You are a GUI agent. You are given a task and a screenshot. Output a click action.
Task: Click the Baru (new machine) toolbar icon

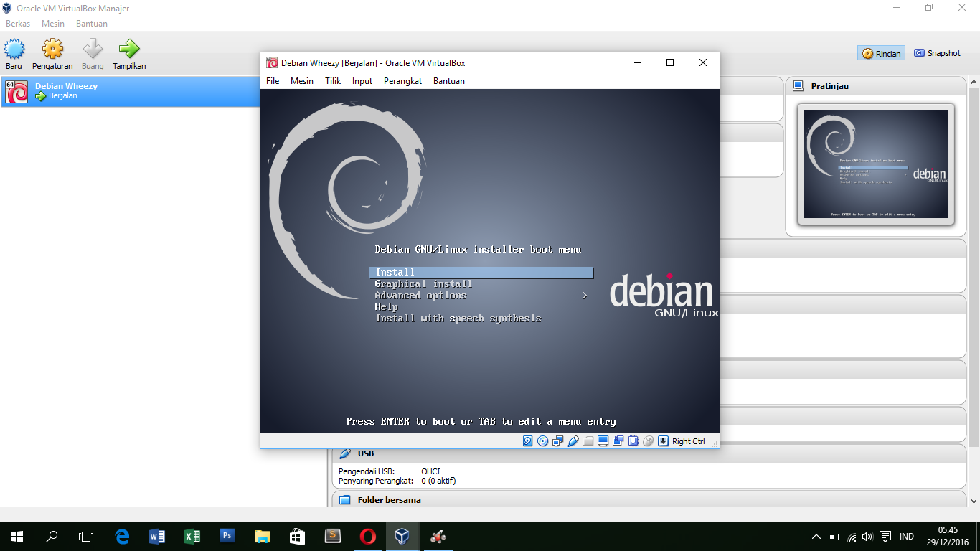click(x=14, y=50)
